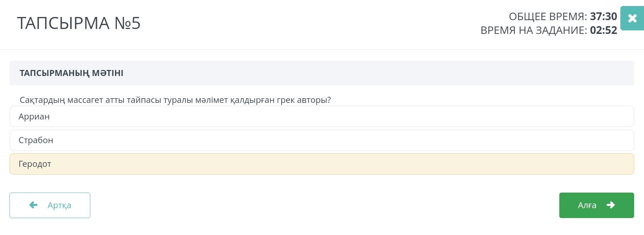Choose the Страбон answer option
This screenshot has height=235, width=644.
click(x=36, y=140)
